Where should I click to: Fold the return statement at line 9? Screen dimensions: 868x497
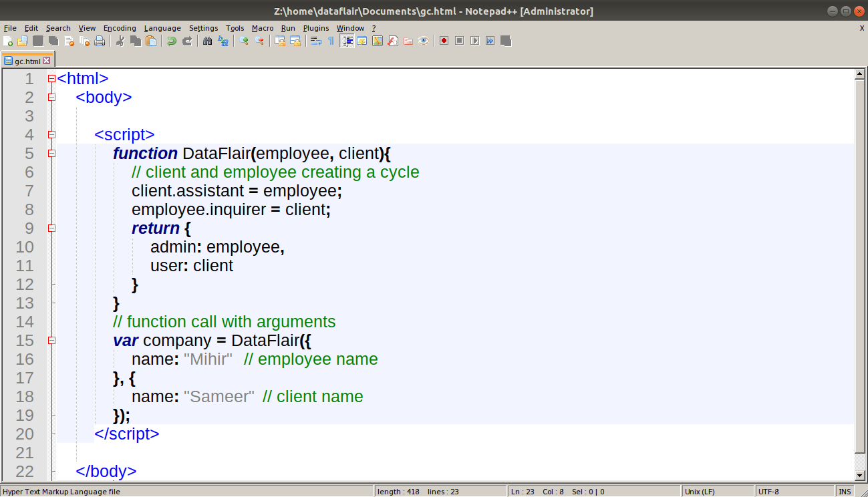[x=51, y=228]
